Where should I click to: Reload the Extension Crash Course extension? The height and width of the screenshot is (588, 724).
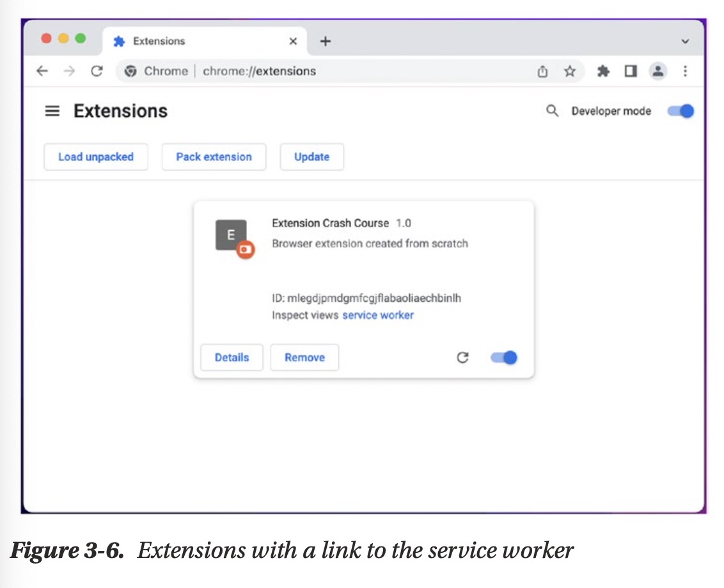[x=462, y=358]
